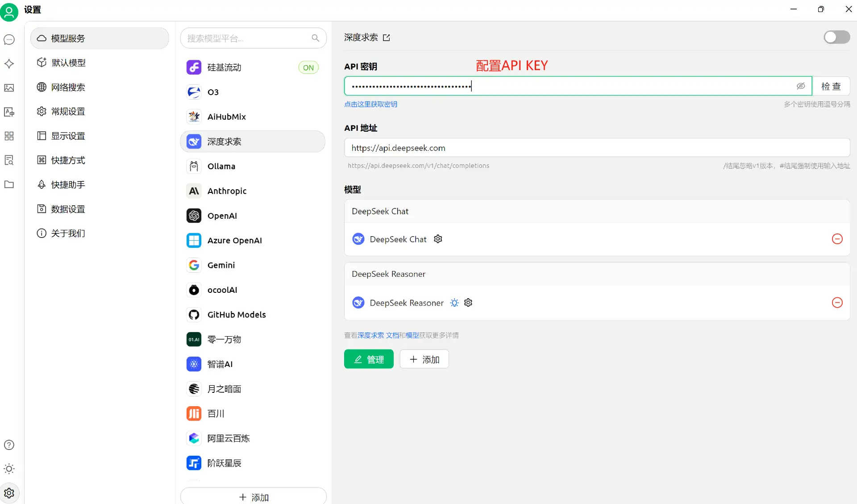Screen dimensions: 857x504
Task: Open 快捷方式 settings menu
Action: pyautogui.click(x=100, y=160)
